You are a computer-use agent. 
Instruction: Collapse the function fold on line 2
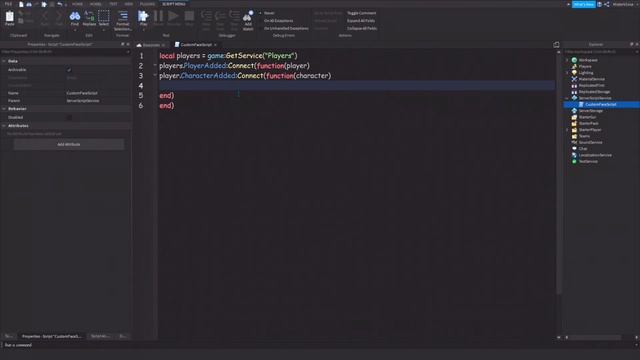tap(155, 65)
